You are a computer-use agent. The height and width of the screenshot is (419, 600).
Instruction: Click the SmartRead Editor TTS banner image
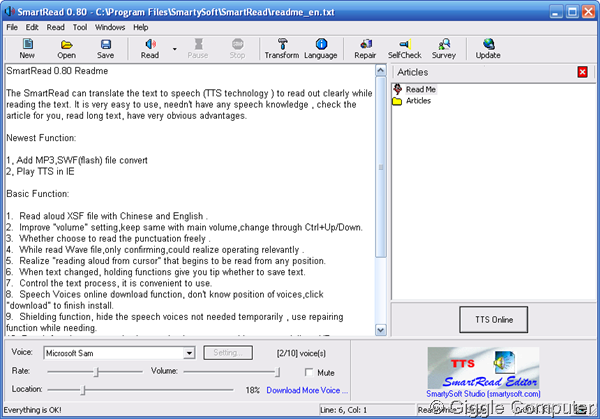(x=483, y=368)
